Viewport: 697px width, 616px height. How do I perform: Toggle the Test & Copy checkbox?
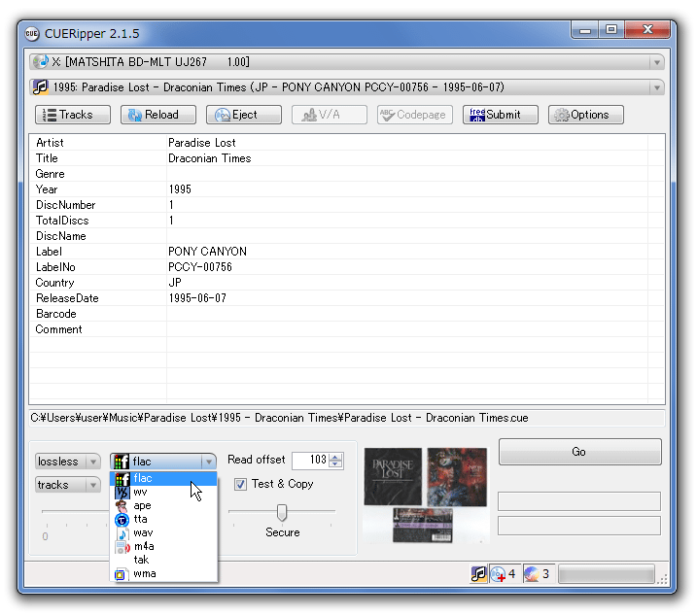click(x=240, y=484)
